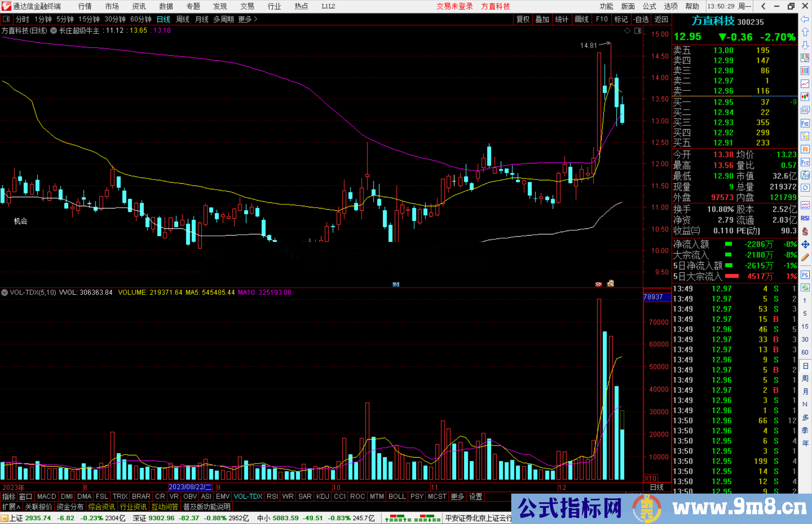Open 普及版功能说明 tab

tap(206, 507)
